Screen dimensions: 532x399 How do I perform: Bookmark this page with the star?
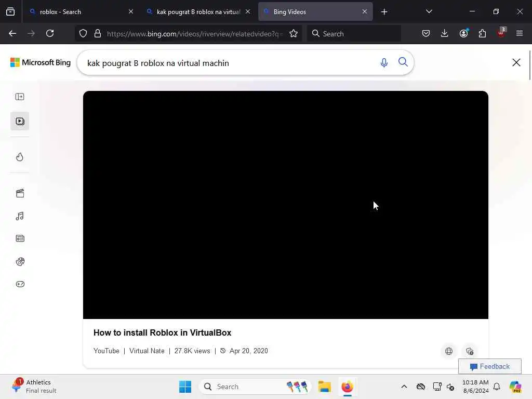[x=294, y=34]
